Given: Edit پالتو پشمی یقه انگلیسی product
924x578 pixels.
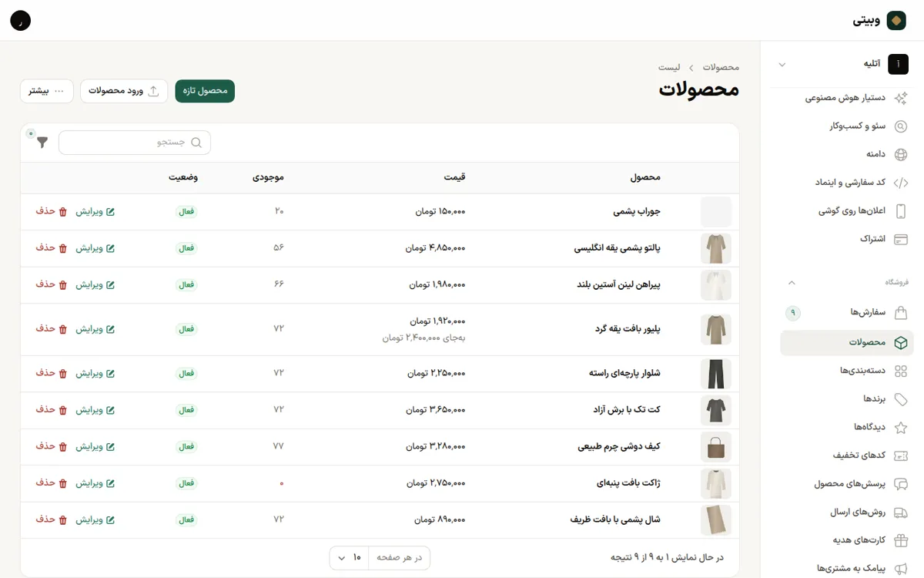Looking at the screenshot, I should click(95, 248).
